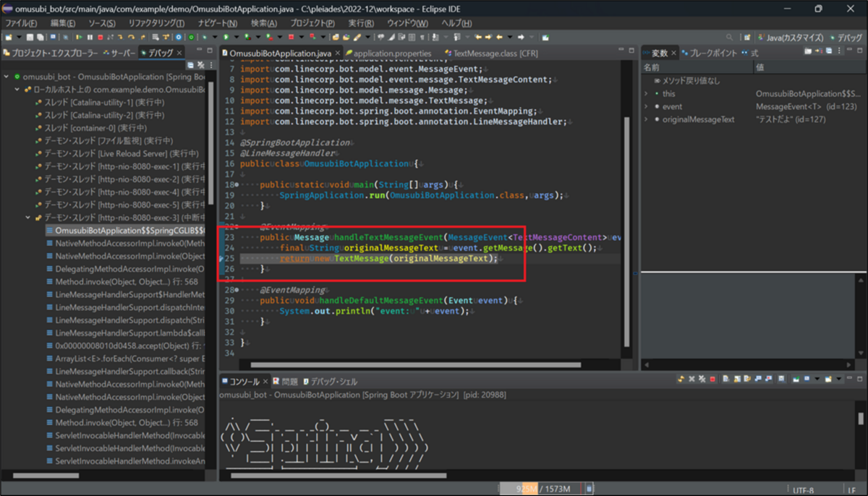Click the Step Over toolbar icon
868x496 pixels.
point(131,36)
